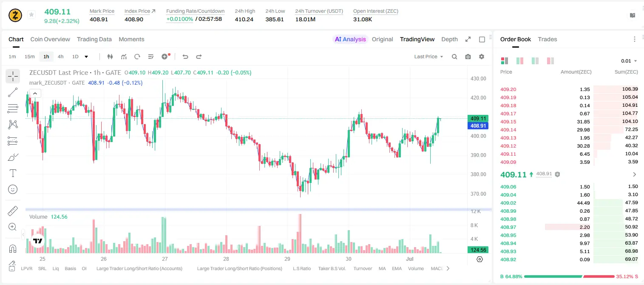Expand the Last Price type dropdown

tap(428, 57)
